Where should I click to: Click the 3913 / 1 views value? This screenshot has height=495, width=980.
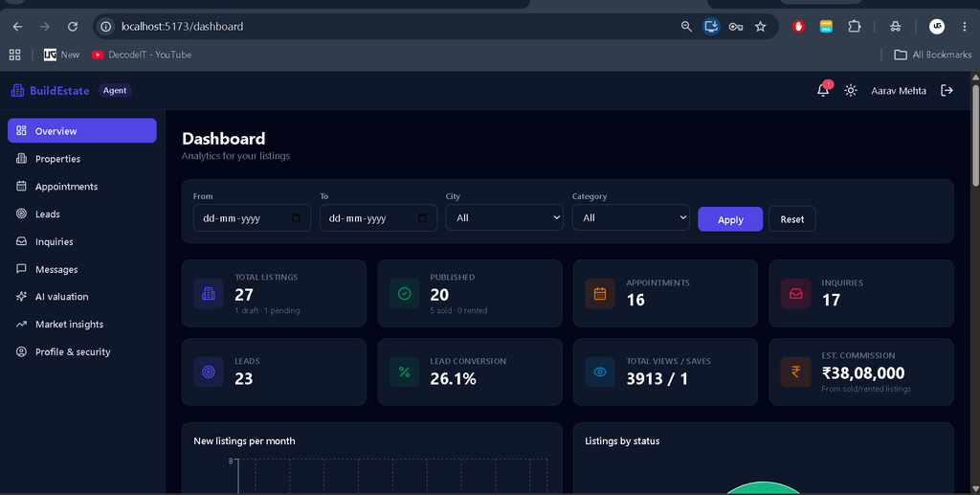657,379
